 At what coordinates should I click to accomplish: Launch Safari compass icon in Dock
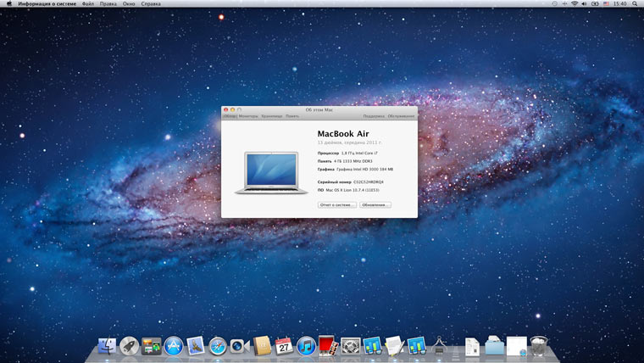[x=218, y=347]
